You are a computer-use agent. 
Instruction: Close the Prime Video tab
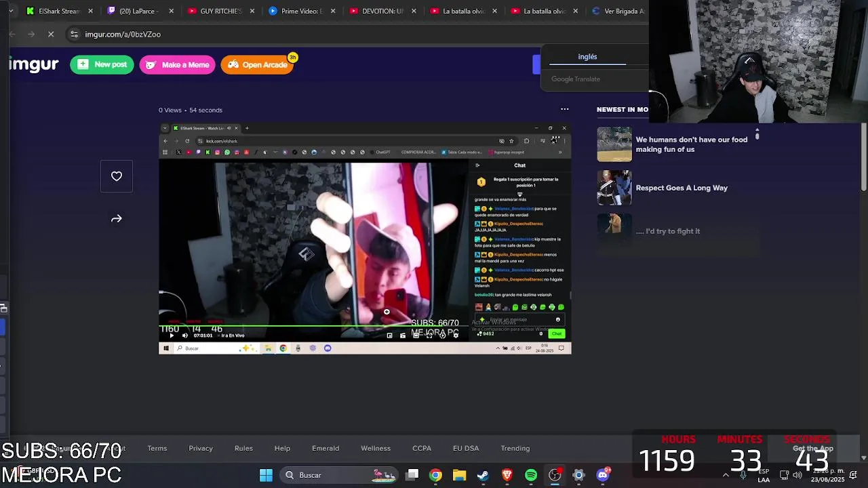tap(333, 11)
